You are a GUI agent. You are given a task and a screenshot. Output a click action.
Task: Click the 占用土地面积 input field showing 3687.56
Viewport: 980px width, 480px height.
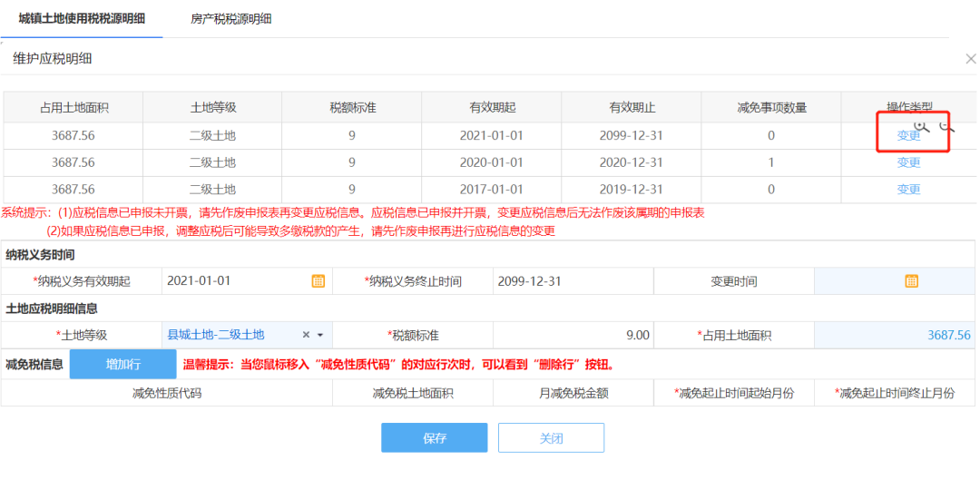click(x=894, y=336)
